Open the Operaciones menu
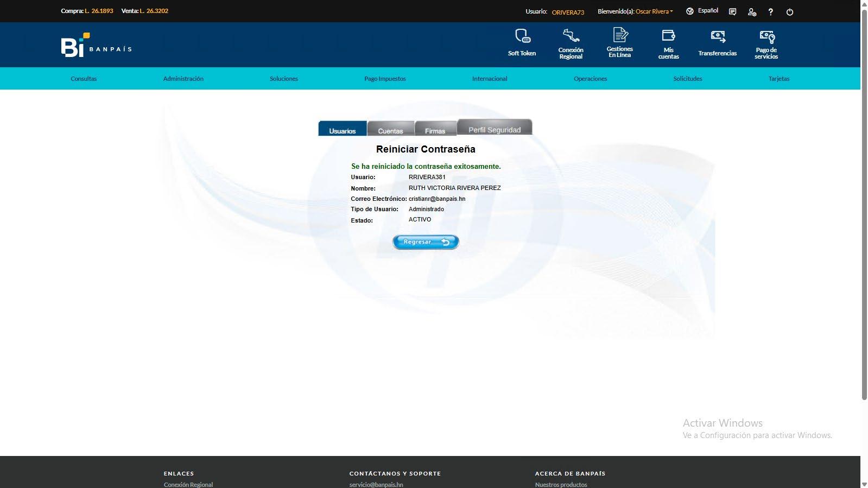This screenshot has height=488, width=868. 590,79
